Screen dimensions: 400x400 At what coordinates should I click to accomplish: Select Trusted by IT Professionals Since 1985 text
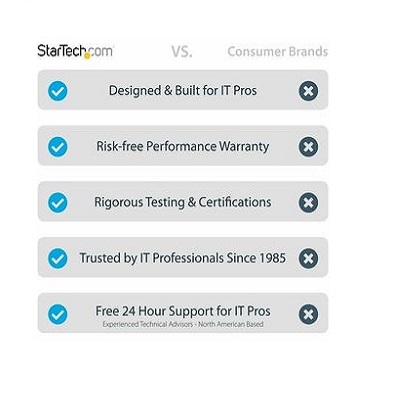183,258
